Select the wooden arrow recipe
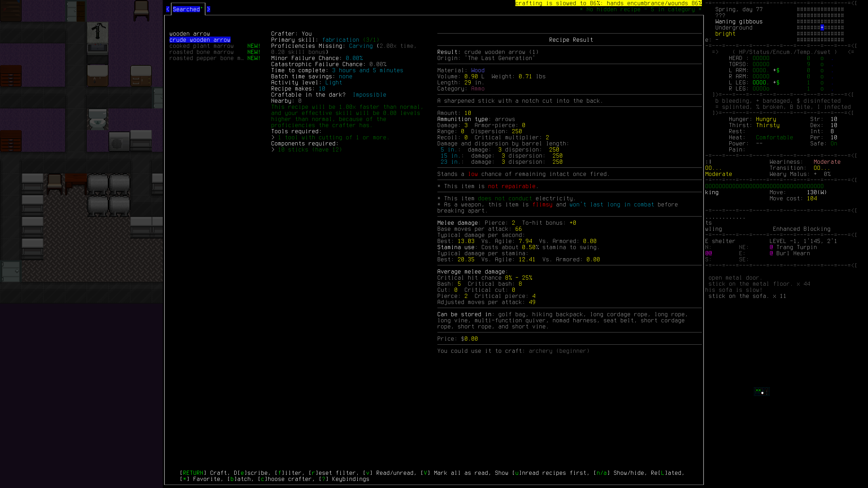 pos(190,34)
